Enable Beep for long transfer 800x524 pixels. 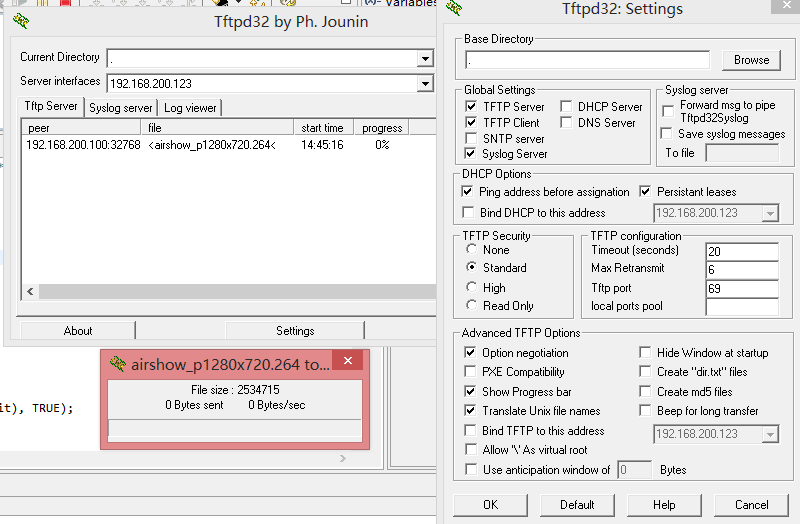point(645,410)
